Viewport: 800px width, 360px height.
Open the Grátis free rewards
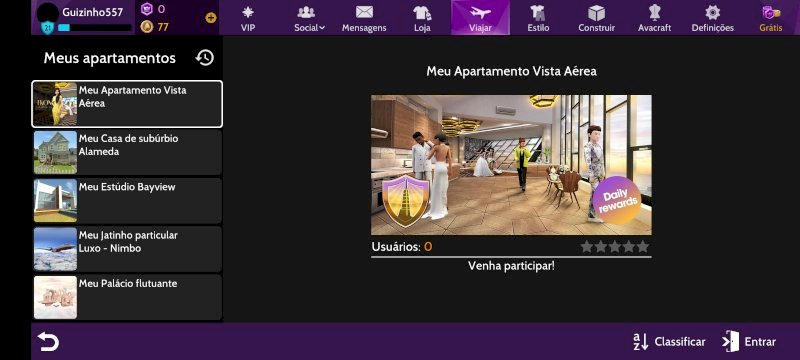(x=770, y=18)
